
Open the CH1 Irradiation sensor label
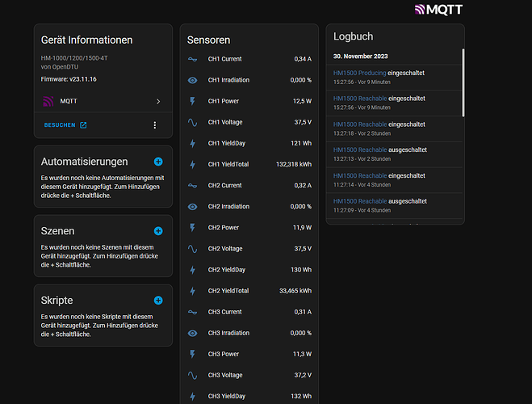pyautogui.click(x=228, y=80)
